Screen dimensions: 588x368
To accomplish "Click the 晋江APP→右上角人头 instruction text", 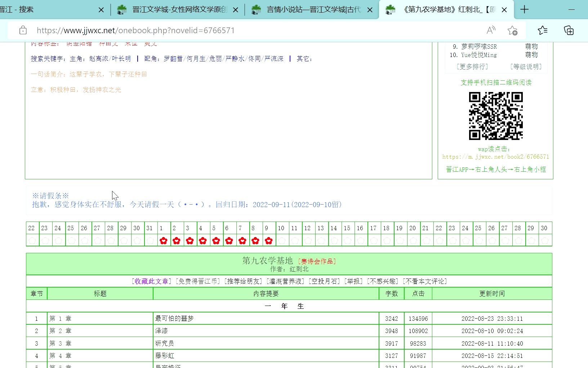I will [496, 170].
